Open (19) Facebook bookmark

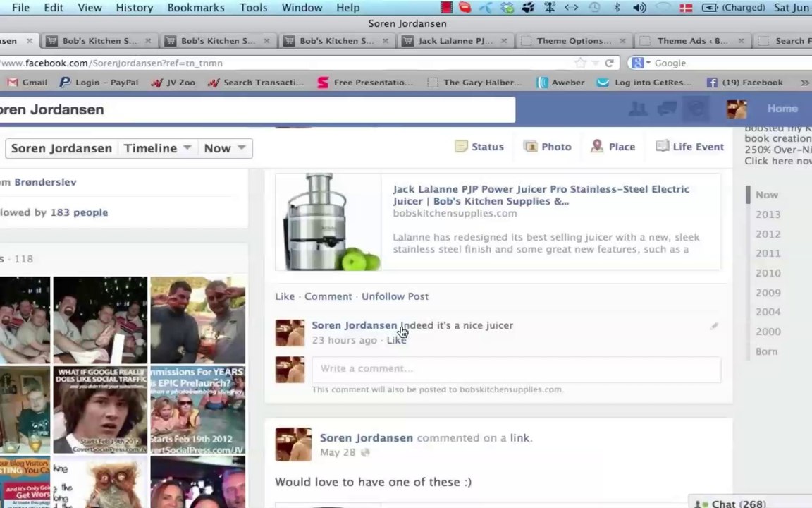tap(745, 83)
